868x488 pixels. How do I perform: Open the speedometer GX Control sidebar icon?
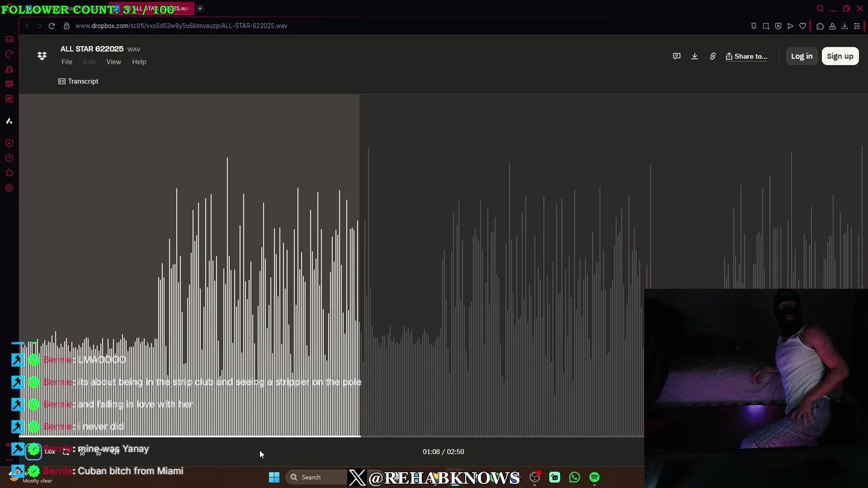9,54
